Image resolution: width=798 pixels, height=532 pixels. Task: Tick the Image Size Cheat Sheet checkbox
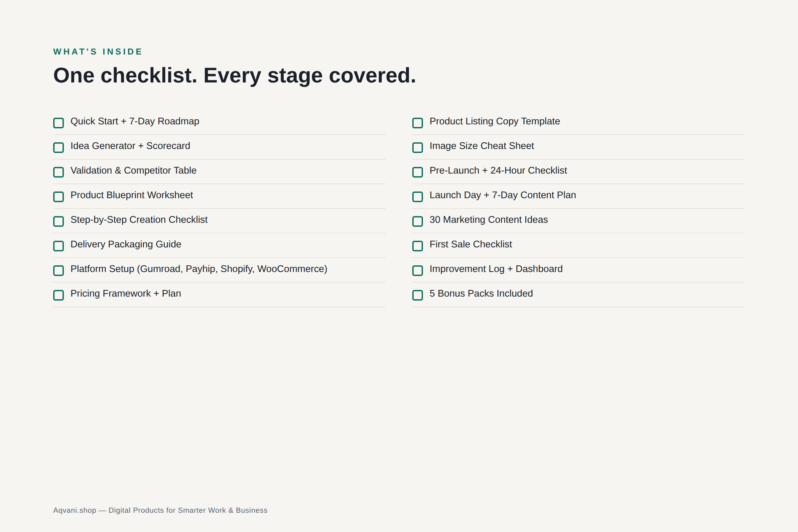click(417, 148)
